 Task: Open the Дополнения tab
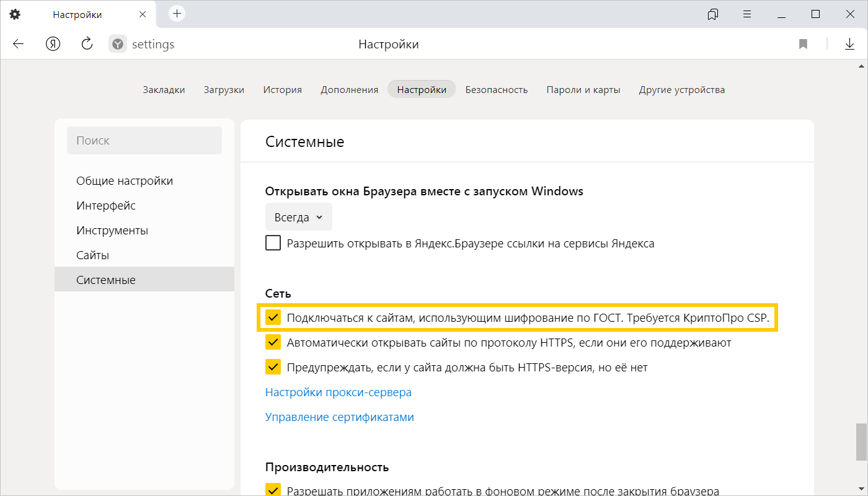349,89
